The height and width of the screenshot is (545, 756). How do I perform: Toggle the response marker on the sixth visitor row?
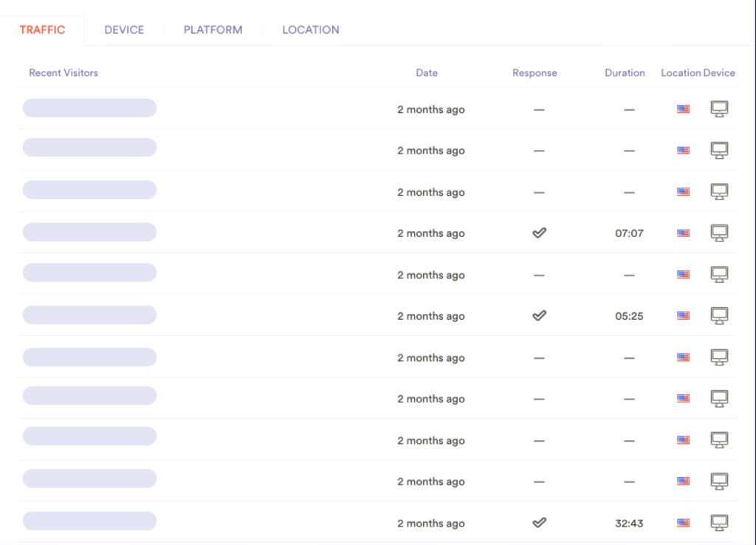539,315
